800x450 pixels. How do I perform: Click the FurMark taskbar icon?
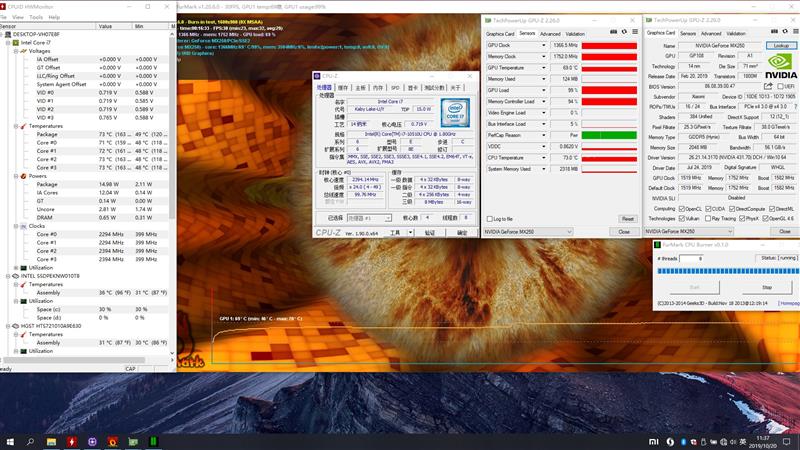coord(113,441)
